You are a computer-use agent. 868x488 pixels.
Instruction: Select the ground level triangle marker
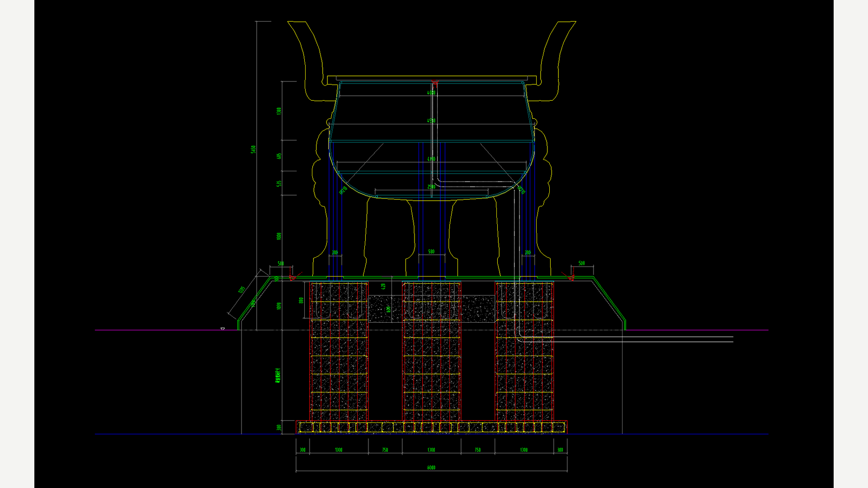pyautogui.click(x=222, y=328)
